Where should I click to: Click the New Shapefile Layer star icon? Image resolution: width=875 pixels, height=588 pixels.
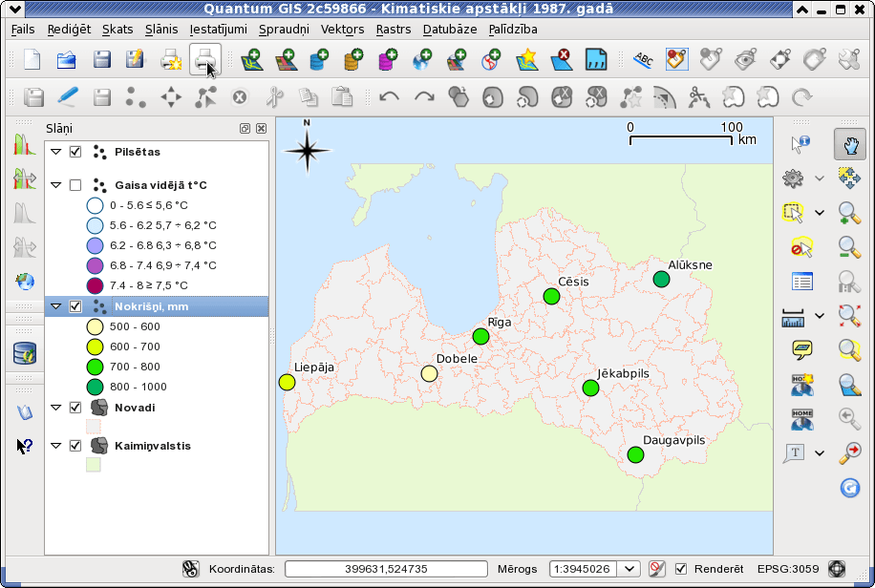point(526,59)
